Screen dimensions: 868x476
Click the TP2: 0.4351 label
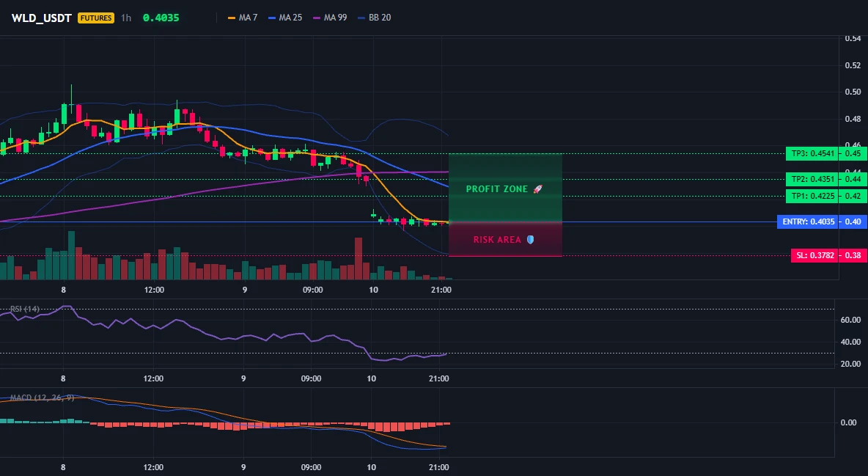812,179
